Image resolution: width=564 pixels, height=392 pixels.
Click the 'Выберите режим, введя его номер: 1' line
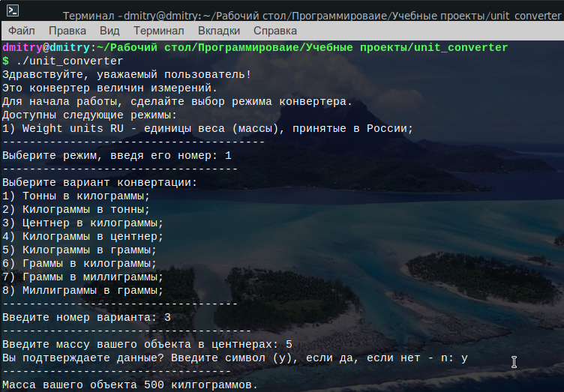point(116,156)
